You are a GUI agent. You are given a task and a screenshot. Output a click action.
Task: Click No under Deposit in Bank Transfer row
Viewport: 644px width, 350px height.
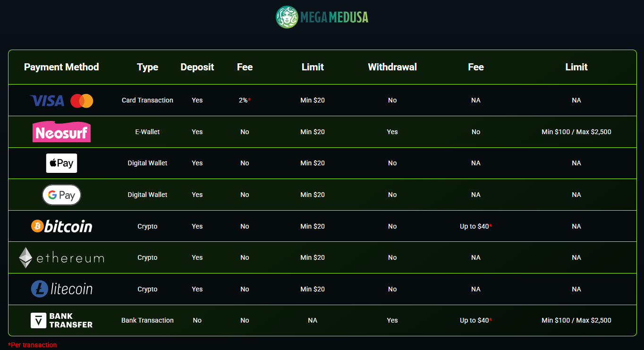[x=197, y=320]
